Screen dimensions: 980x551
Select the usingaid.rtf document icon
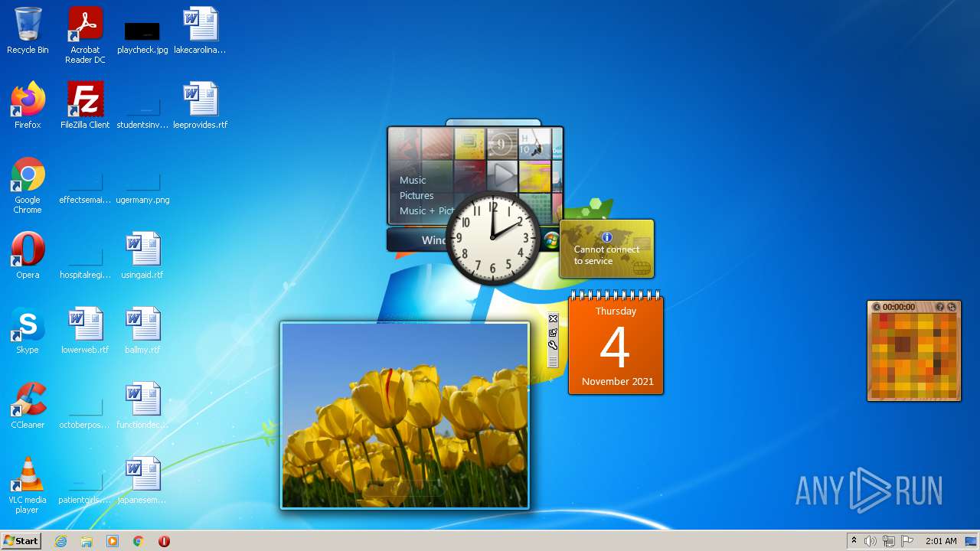(142, 256)
